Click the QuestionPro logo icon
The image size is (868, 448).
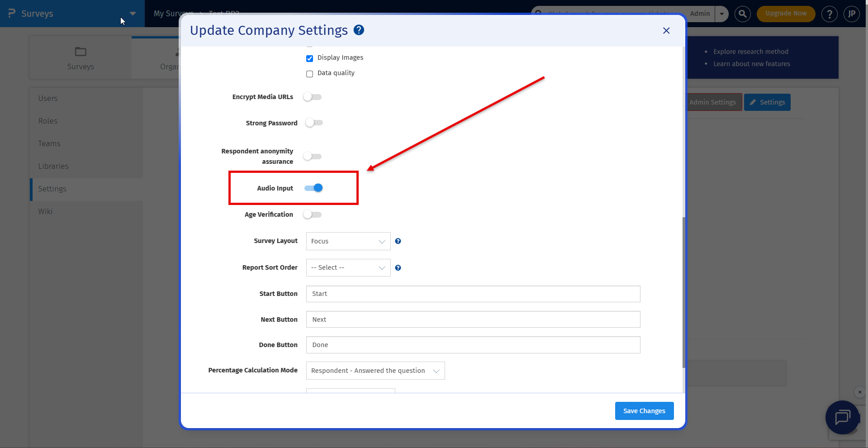coord(12,14)
